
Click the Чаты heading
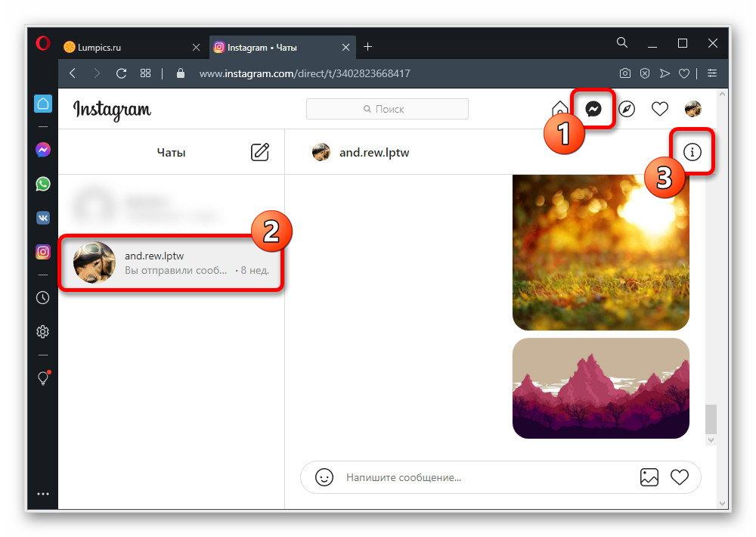coord(171,153)
